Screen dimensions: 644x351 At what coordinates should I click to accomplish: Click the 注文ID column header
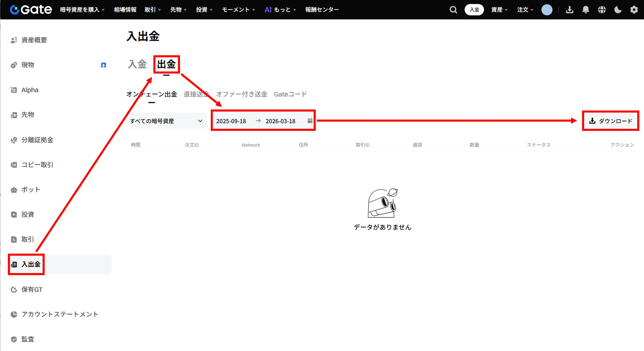click(192, 145)
